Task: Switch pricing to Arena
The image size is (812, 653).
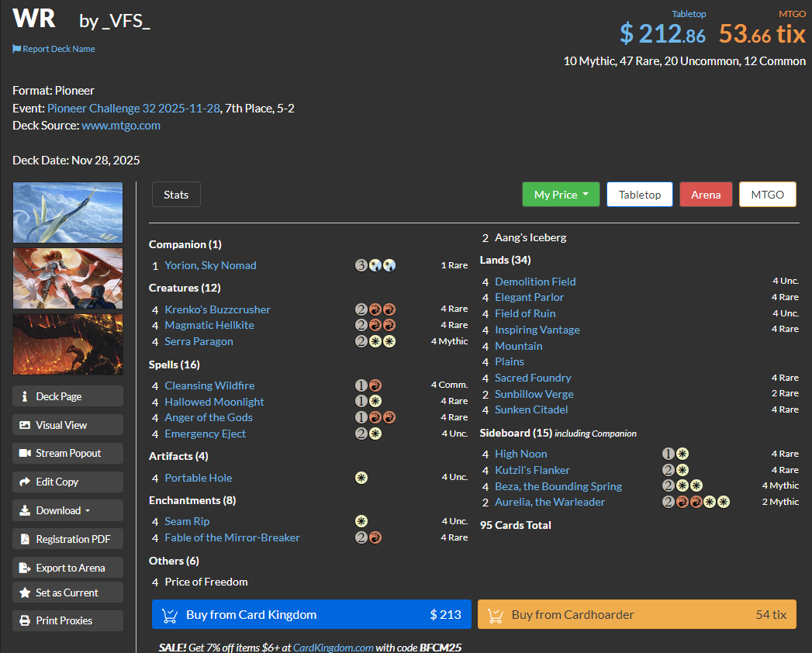Action: pyautogui.click(x=706, y=195)
